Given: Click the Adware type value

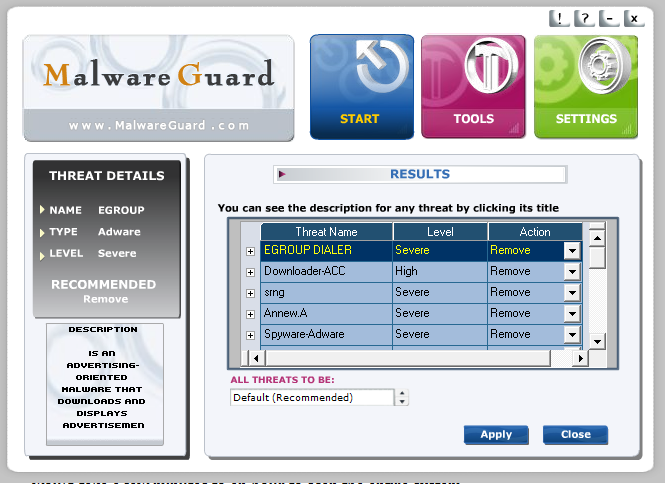Looking at the screenshot, I should click(119, 232).
